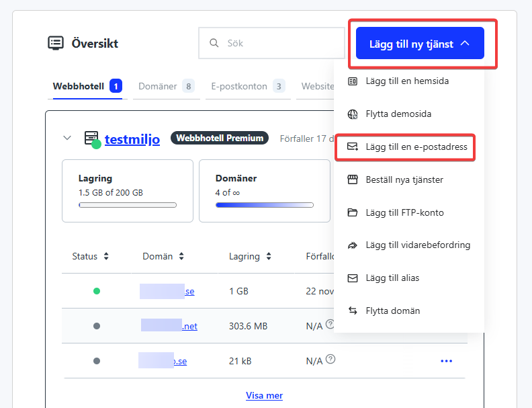Click the folder icon for Lägg till FTP-konto
Image resolution: width=532 pixels, height=408 pixels.
point(353,212)
